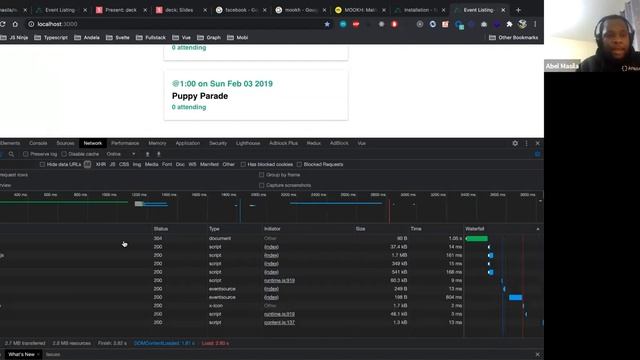
Task: Enable Group by frame checkbox
Action: [262, 175]
